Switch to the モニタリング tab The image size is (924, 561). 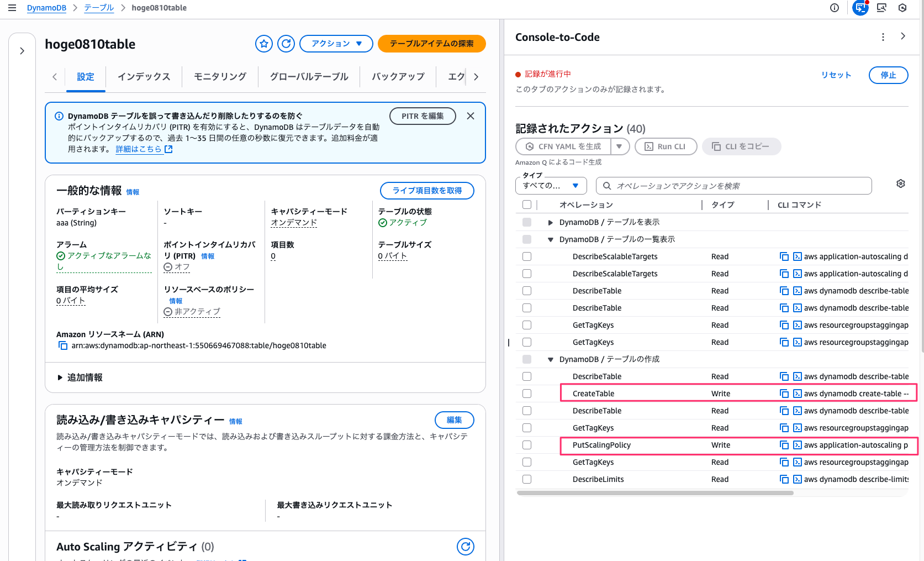point(220,77)
